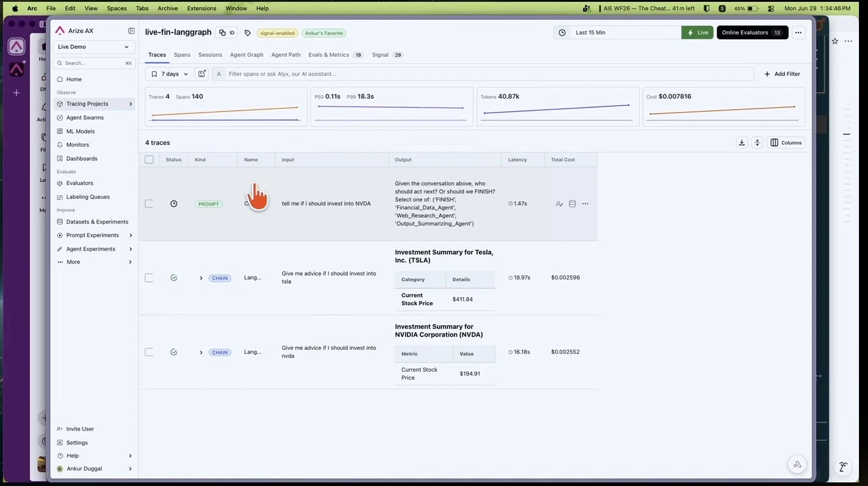Download traces using the download icon
Viewport: 868px width, 486px height.
click(742, 143)
